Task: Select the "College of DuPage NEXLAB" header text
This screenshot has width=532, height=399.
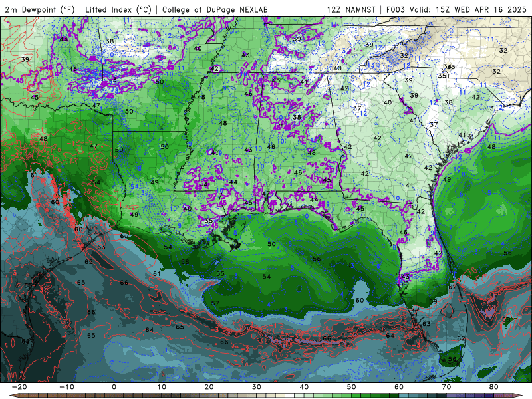Action: [215, 9]
